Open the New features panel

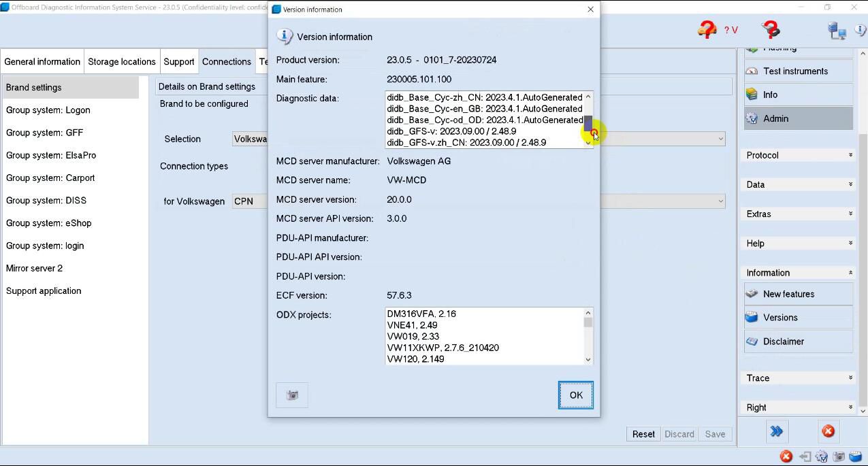click(x=790, y=294)
